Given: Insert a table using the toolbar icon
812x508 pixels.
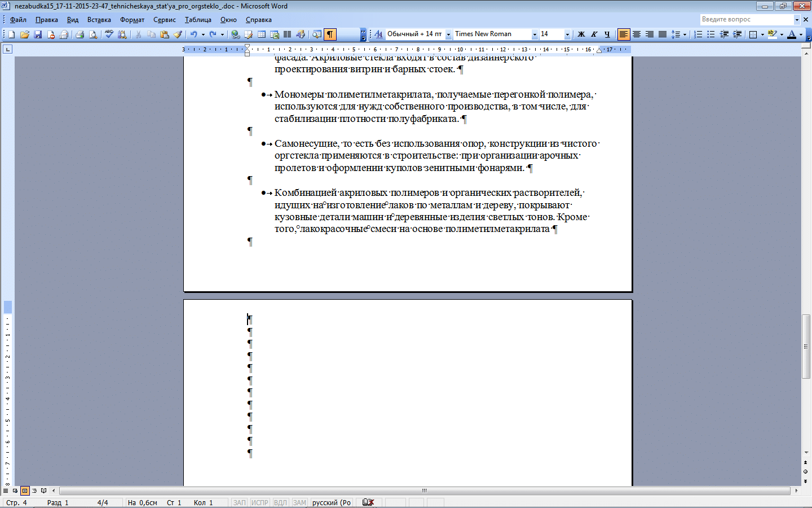Looking at the screenshot, I should pyautogui.click(x=262, y=34).
